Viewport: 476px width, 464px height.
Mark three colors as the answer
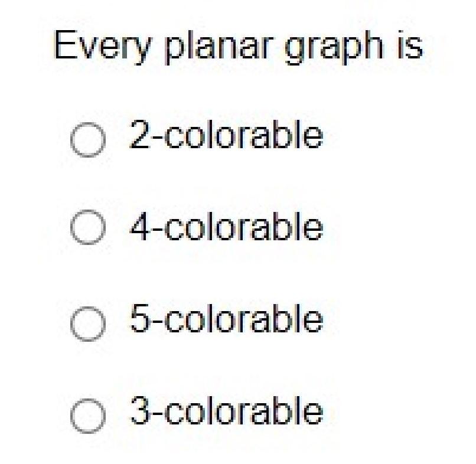88,416
